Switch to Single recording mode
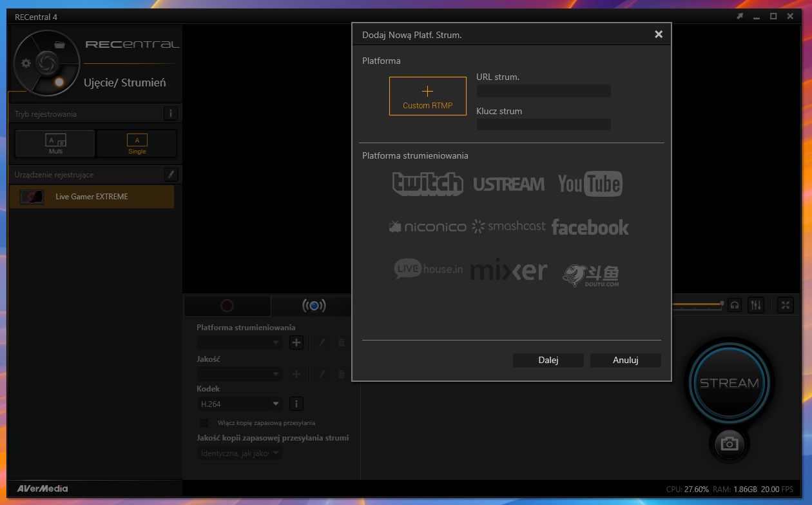Image resolution: width=812 pixels, height=505 pixels. (137, 143)
